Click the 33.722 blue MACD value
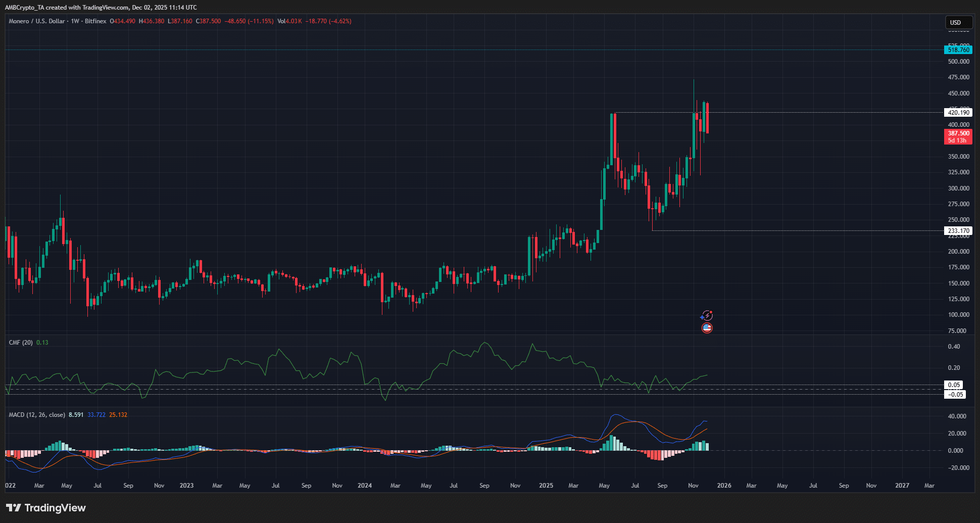 pyautogui.click(x=96, y=415)
